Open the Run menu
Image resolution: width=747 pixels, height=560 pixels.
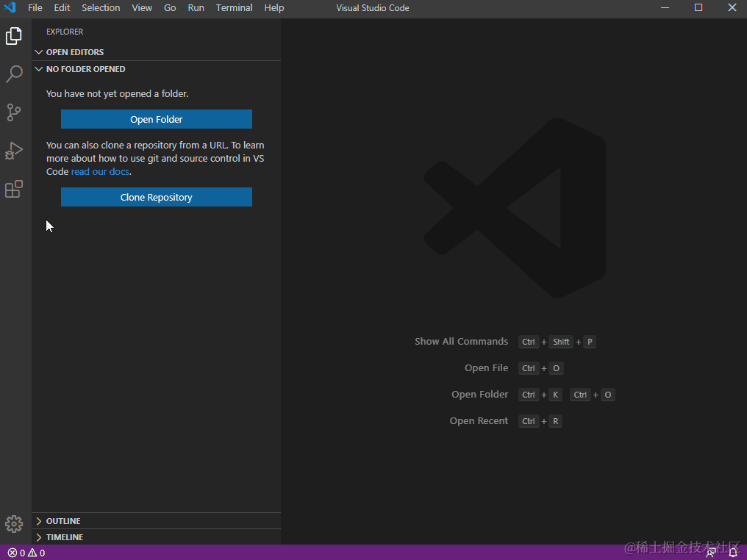(196, 7)
